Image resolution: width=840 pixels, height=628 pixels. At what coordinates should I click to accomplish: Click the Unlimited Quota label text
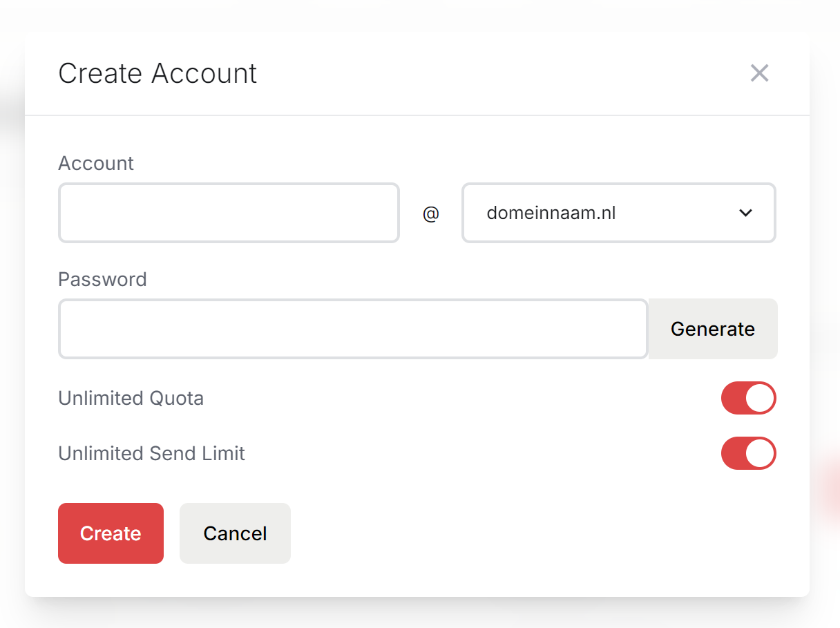point(131,398)
